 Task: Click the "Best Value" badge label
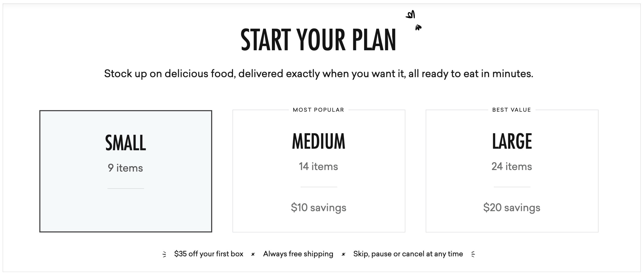[x=511, y=110]
